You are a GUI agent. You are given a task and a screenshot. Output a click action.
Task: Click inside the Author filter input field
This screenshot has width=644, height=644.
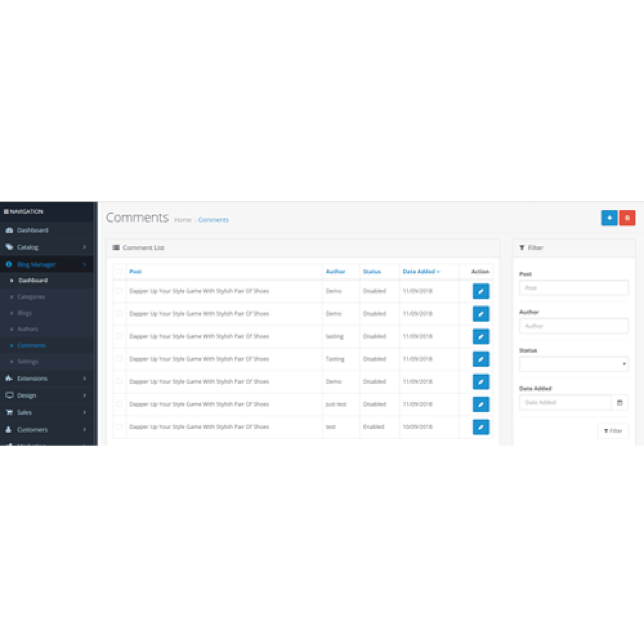pyautogui.click(x=573, y=326)
